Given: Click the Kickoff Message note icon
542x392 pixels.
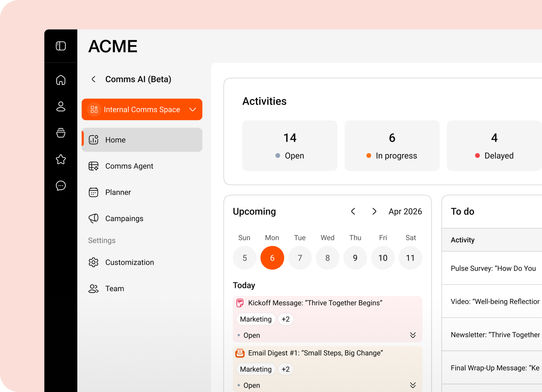Looking at the screenshot, I should click(240, 303).
